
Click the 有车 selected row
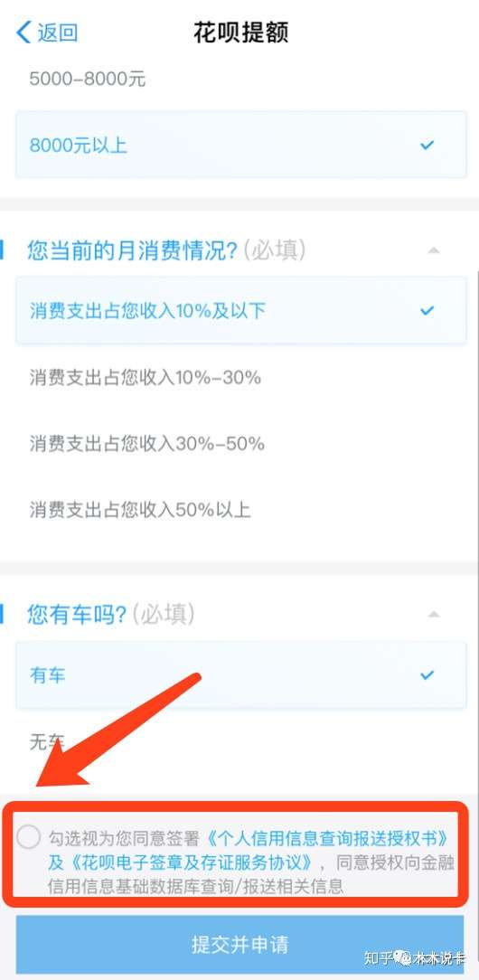pos(240,675)
